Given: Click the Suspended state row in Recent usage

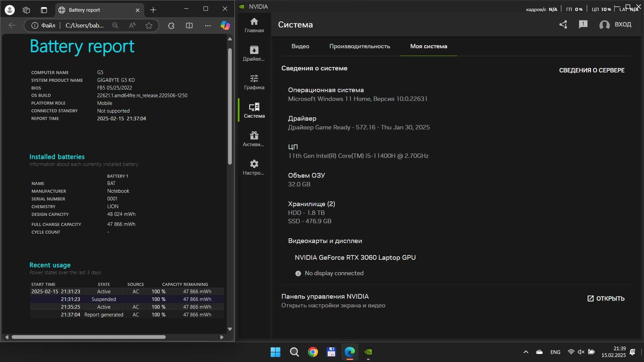Looking at the screenshot, I should click(x=127, y=299).
